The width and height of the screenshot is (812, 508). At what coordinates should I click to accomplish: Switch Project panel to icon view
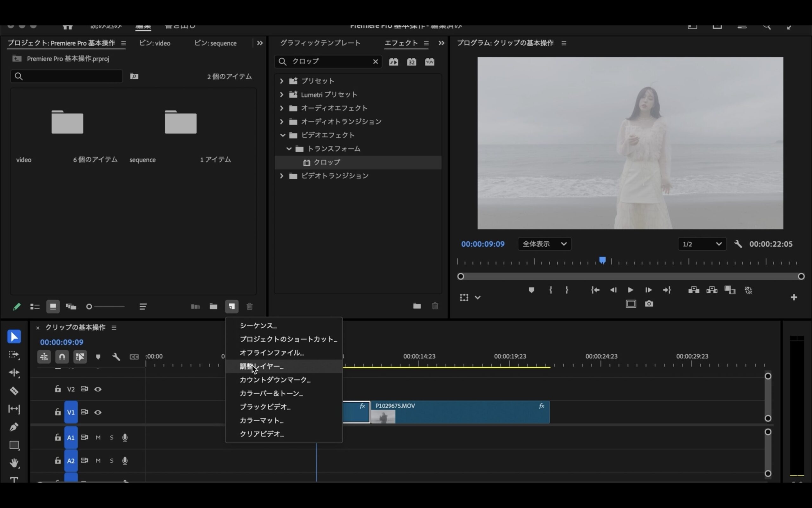(x=53, y=306)
